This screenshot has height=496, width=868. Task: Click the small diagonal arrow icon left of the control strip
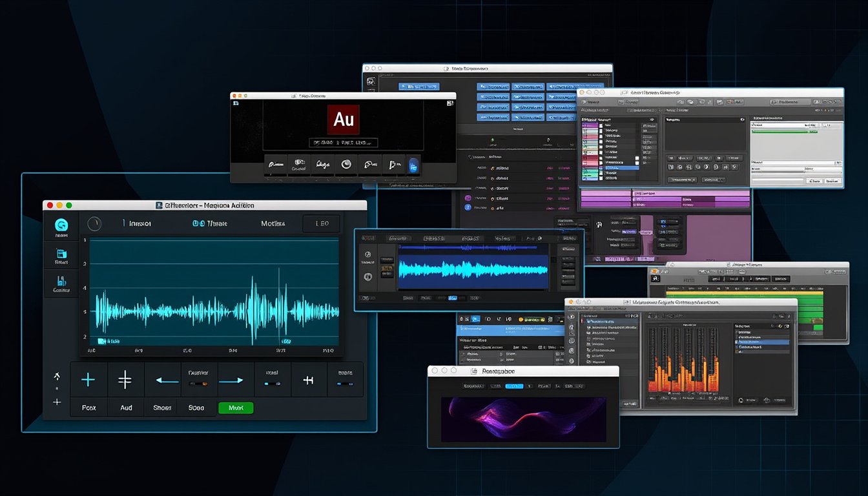coord(57,375)
